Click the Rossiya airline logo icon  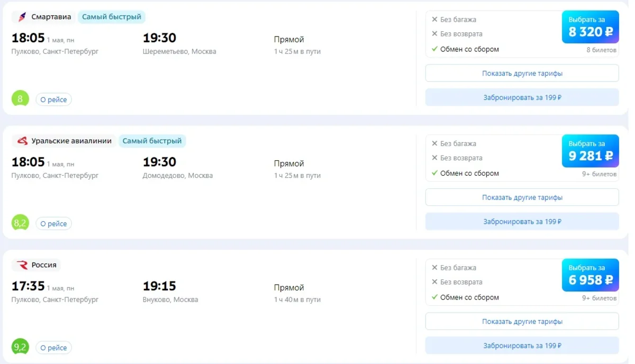(22, 265)
